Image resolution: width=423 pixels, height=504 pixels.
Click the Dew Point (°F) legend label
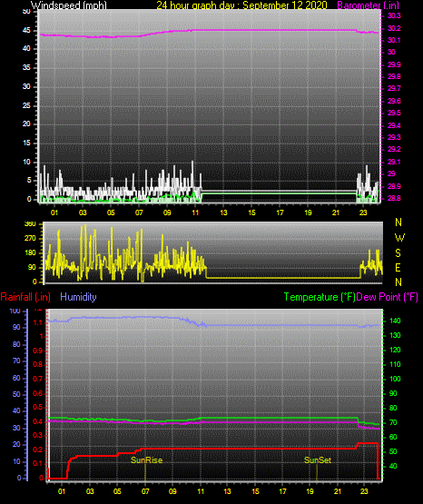click(388, 297)
